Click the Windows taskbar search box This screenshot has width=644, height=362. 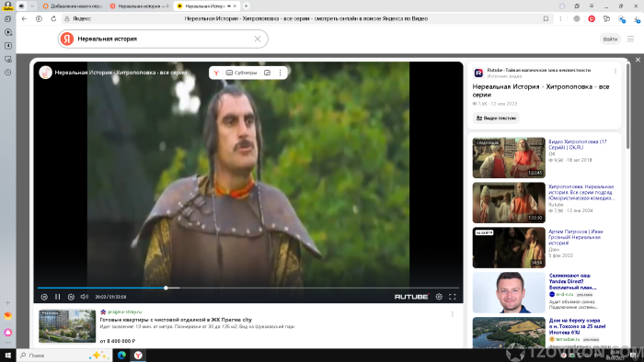[x=64, y=356]
